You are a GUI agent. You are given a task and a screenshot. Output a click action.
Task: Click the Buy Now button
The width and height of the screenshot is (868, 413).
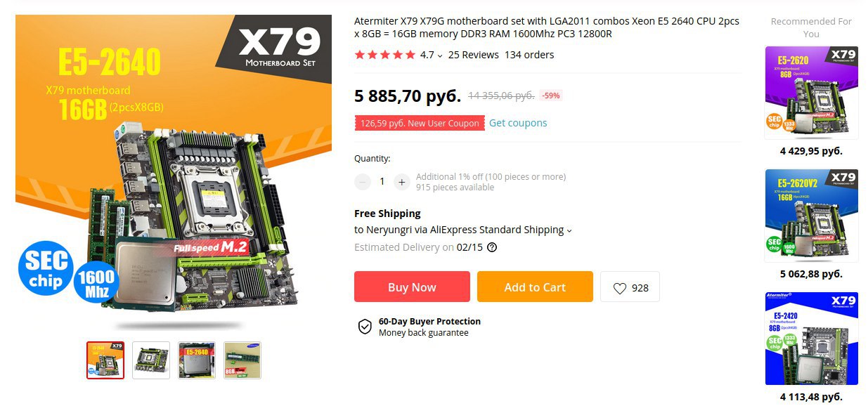click(x=412, y=287)
